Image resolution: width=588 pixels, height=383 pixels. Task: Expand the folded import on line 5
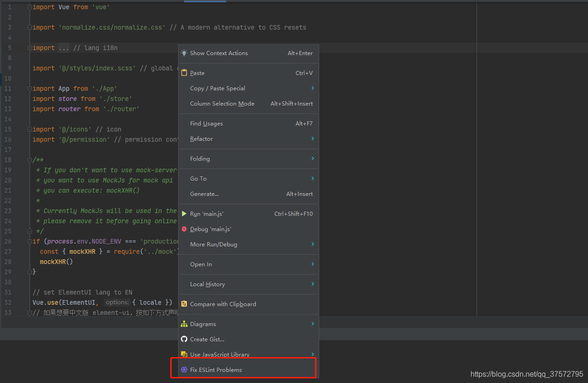(29, 47)
